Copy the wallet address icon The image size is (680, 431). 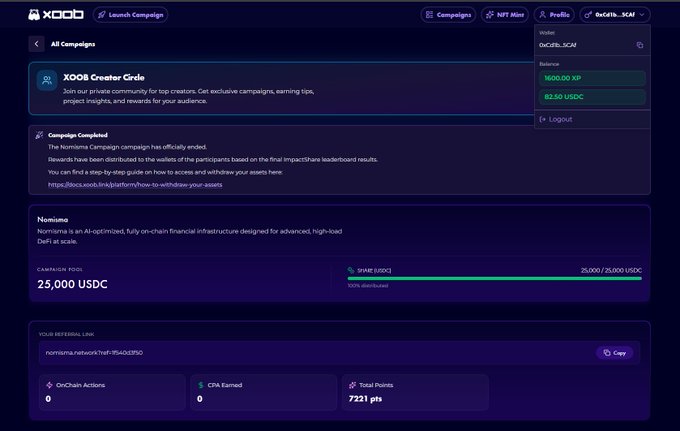(x=640, y=45)
